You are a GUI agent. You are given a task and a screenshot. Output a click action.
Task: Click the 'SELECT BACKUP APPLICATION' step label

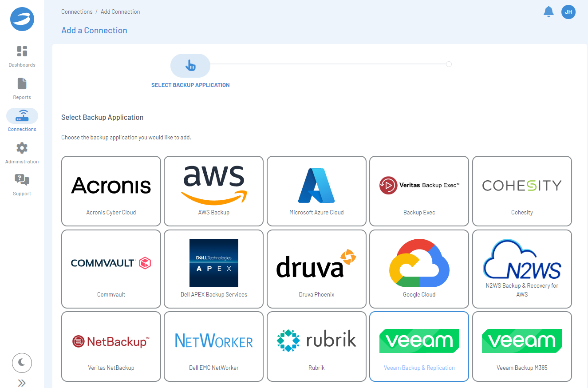click(x=190, y=85)
